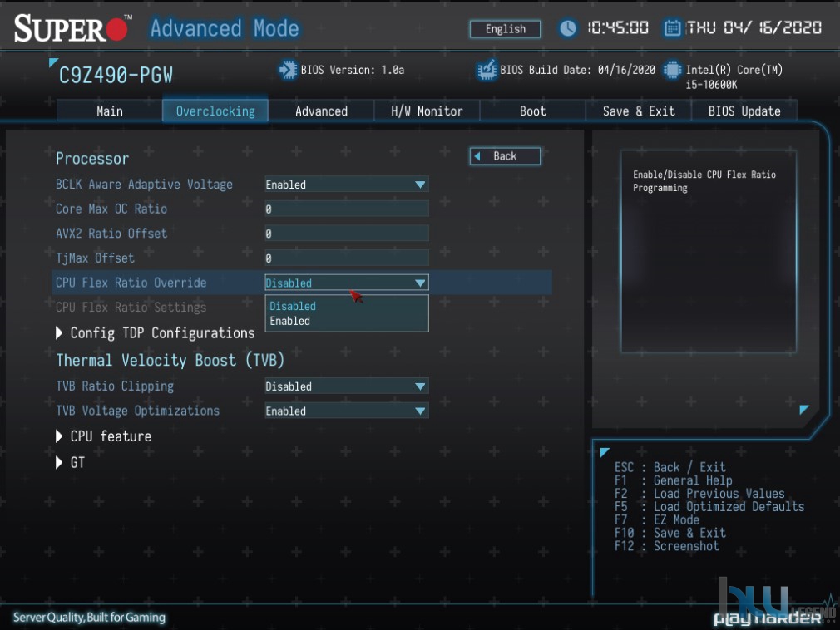Click the 10:45:00 time display

click(618, 27)
